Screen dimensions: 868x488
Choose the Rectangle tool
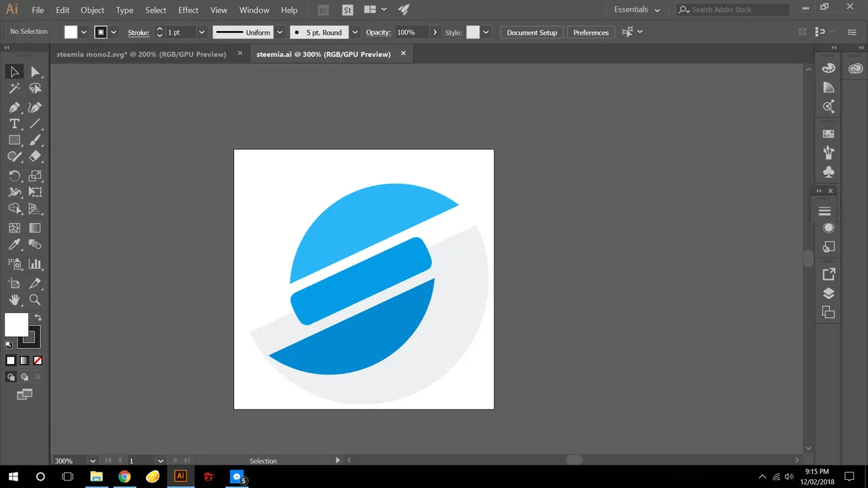14,140
